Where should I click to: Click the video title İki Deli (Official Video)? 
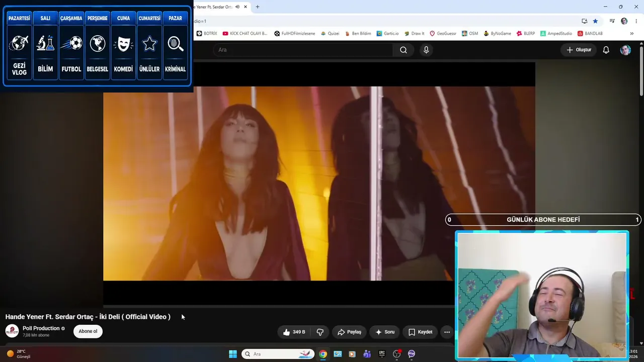pos(88,317)
